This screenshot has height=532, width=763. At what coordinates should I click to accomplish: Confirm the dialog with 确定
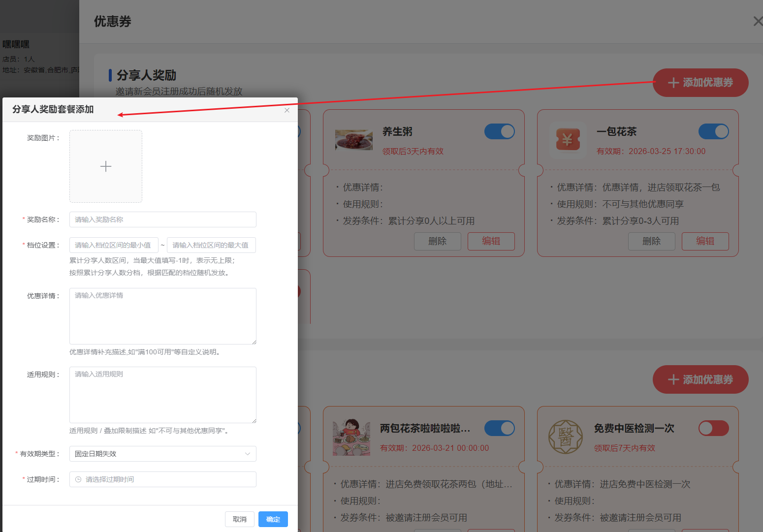[273, 519]
